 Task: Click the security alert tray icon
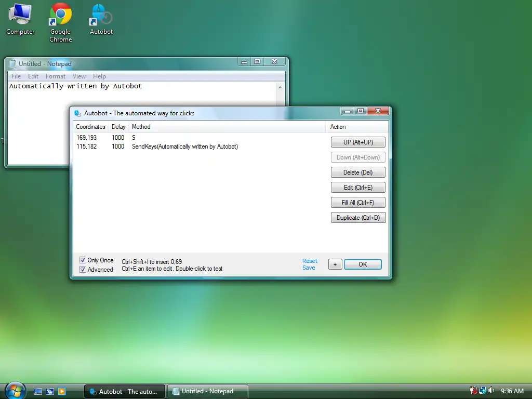coord(473,391)
